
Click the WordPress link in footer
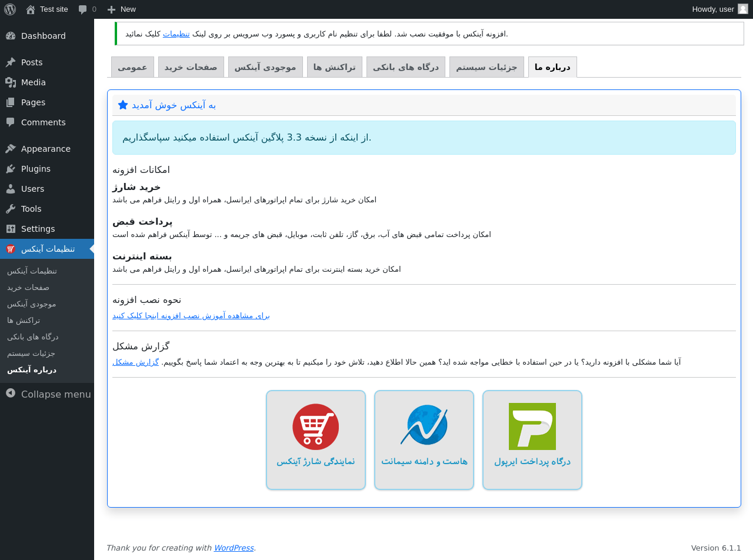[x=234, y=548]
